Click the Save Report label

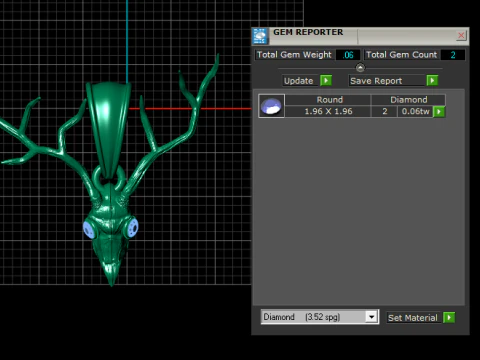[x=387, y=81]
